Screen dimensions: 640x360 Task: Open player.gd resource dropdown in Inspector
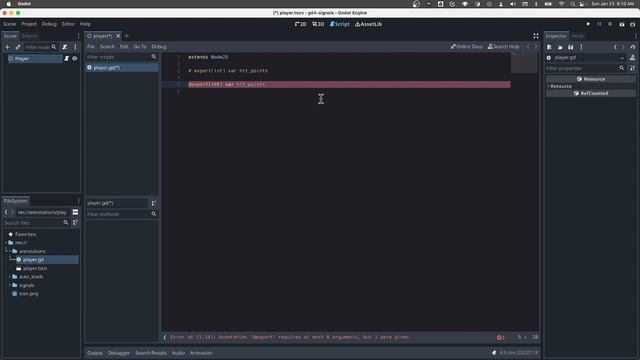pos(585,58)
